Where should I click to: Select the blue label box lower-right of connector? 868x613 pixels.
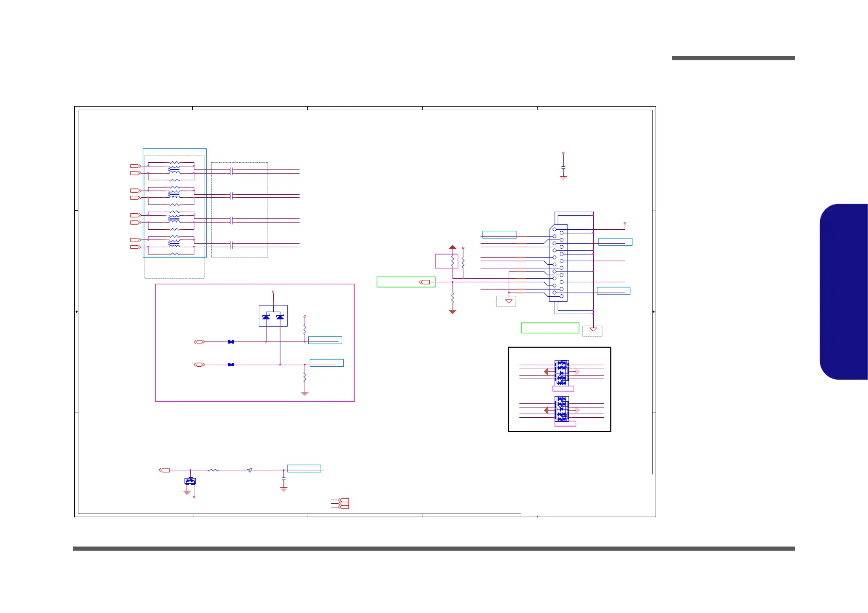(613, 291)
